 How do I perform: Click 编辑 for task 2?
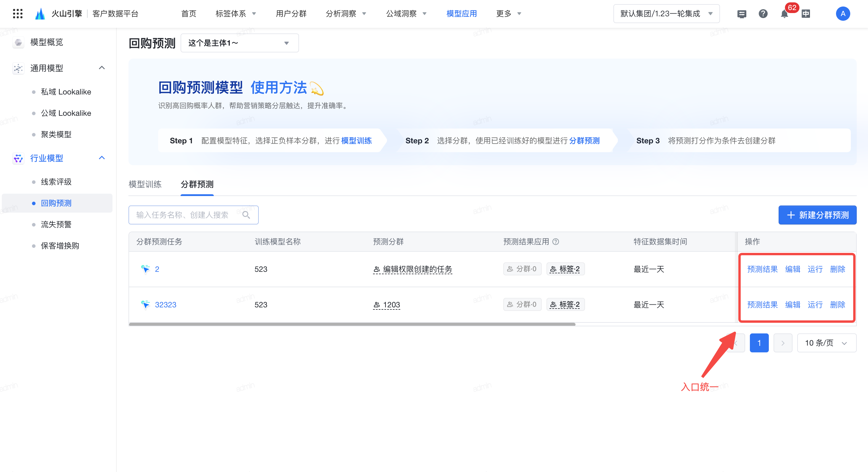click(x=793, y=269)
